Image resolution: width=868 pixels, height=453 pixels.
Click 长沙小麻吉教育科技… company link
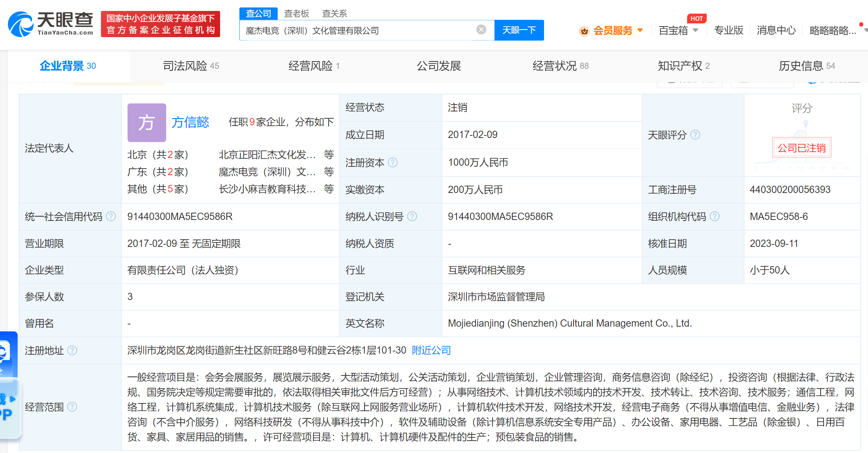pyautogui.click(x=267, y=189)
